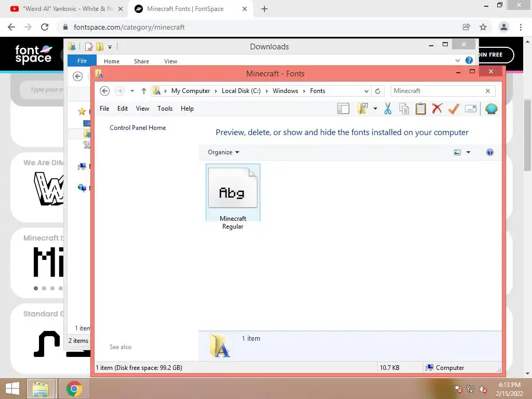Viewport: 532px width, 399px height.
Task: Open quick access toolbar dropdown in Downloads
Action: (x=110, y=47)
